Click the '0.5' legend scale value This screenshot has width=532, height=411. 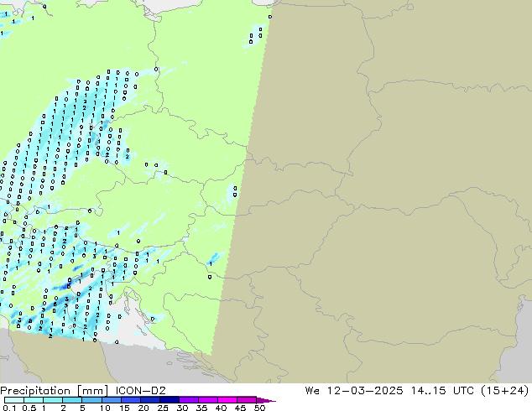(x=29, y=408)
